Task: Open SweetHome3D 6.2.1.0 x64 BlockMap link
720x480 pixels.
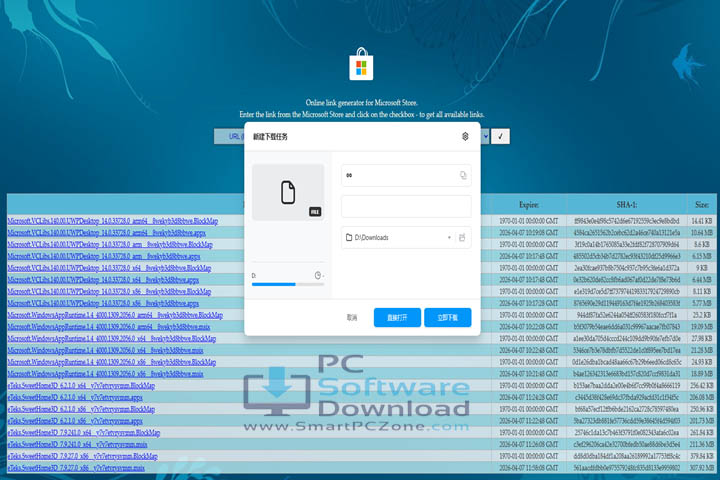Action: pos(81,386)
